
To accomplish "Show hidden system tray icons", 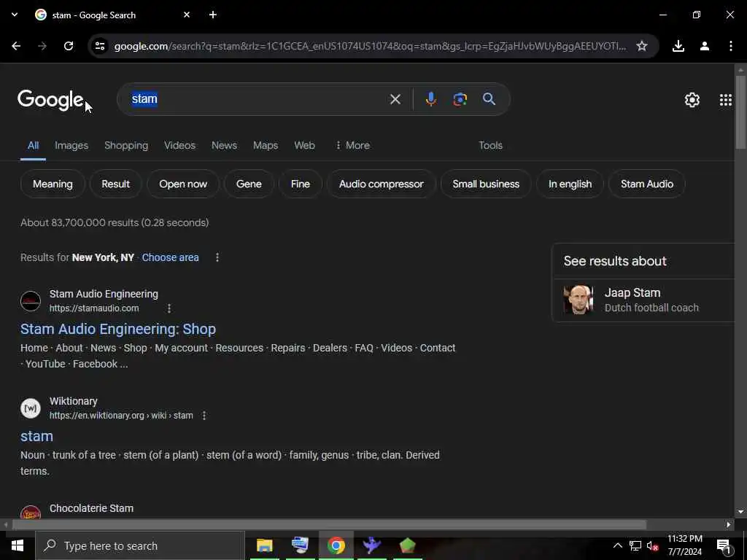I will pos(617,545).
